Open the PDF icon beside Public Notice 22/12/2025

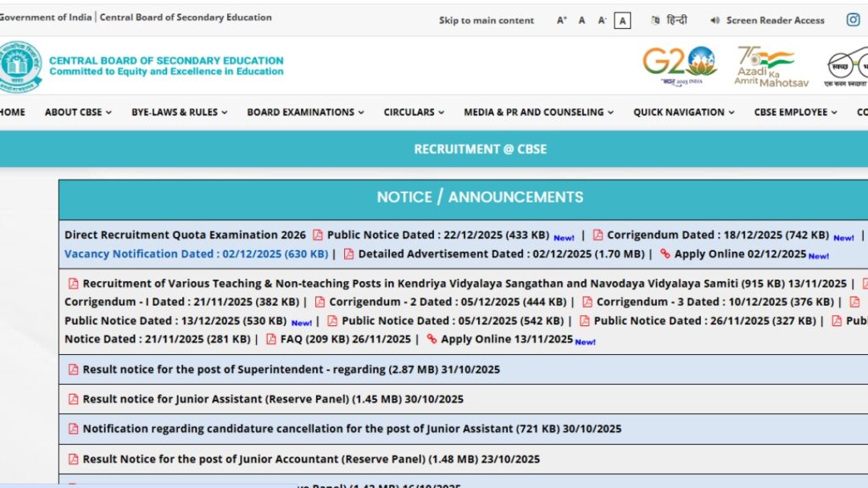coord(316,235)
